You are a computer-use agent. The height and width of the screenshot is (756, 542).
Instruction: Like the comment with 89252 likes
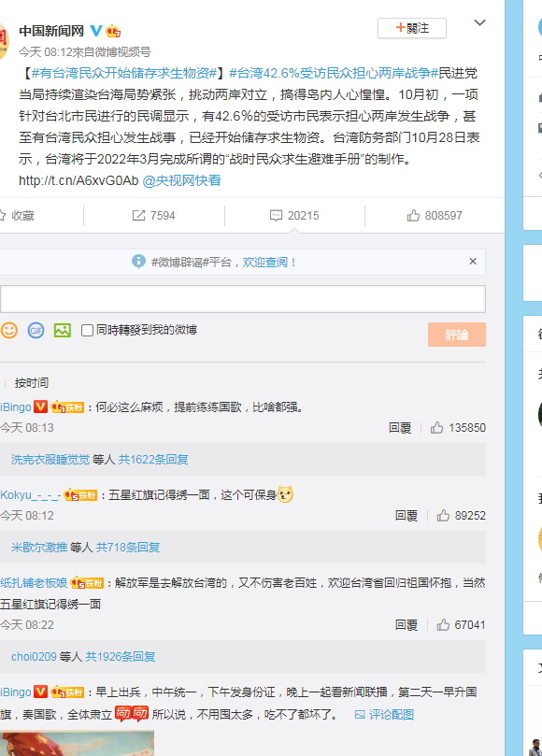point(461,516)
